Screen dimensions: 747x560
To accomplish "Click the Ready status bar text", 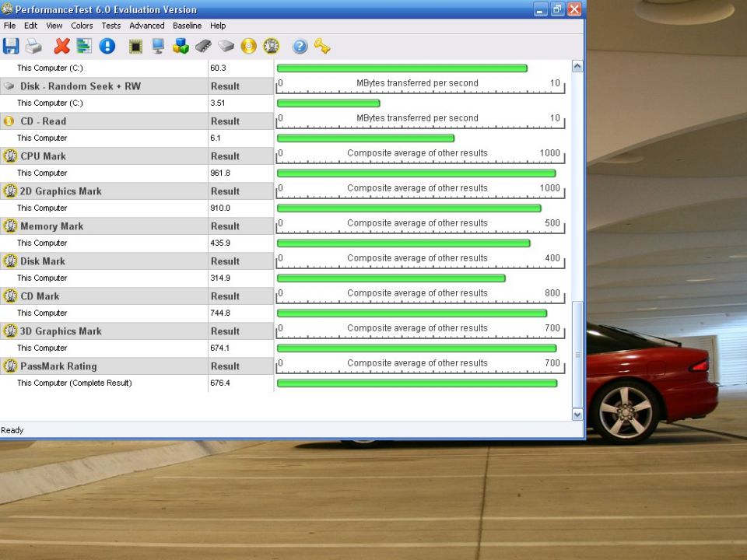I will [x=12, y=430].
